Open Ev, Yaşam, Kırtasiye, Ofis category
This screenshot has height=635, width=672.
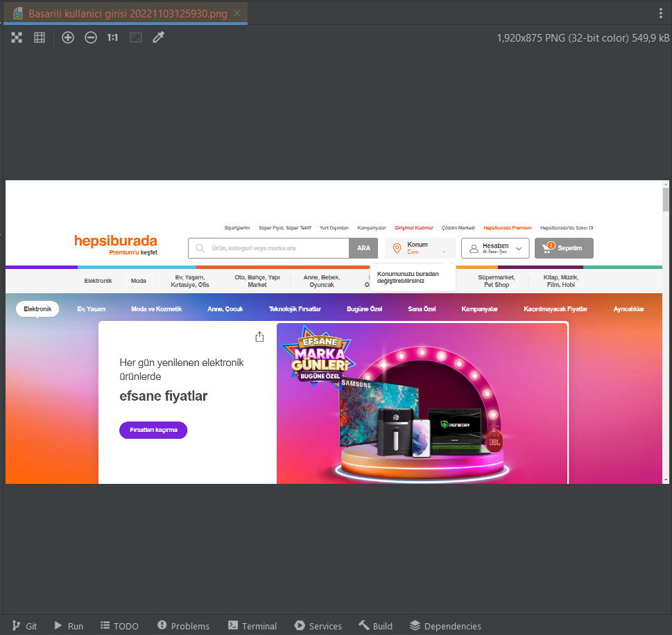click(190, 281)
